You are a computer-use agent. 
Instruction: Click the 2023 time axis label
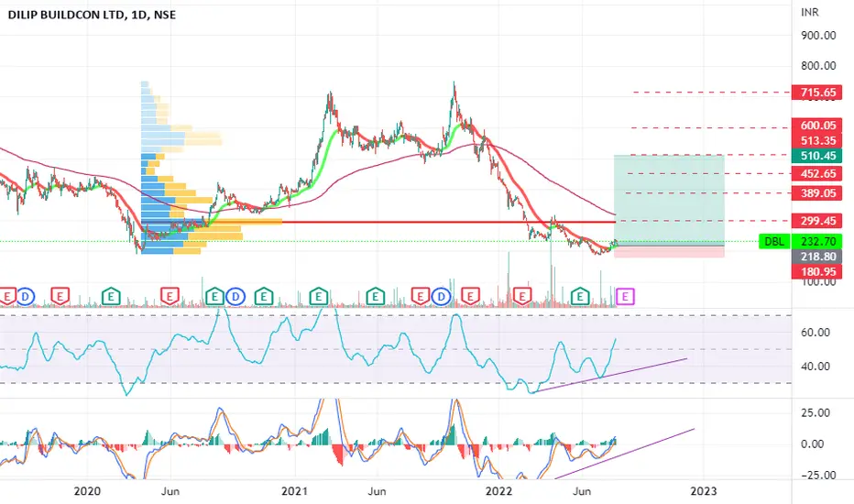click(x=703, y=491)
